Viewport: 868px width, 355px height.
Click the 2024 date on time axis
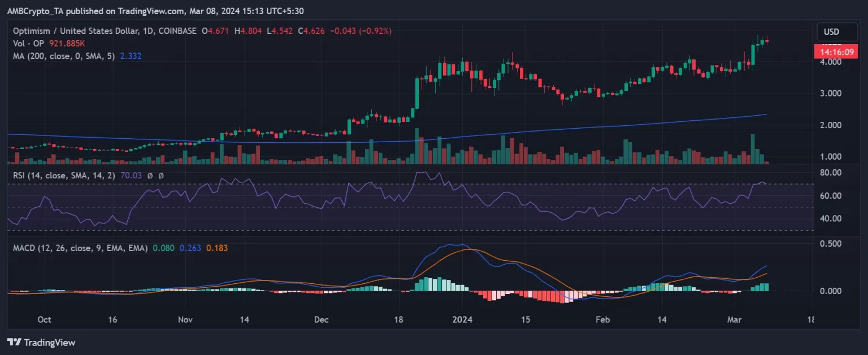[462, 319]
